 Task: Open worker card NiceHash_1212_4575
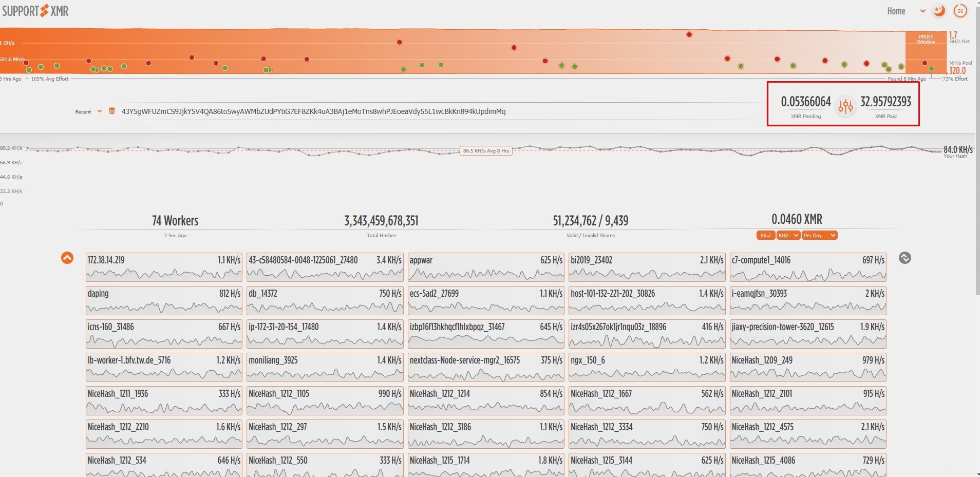[x=808, y=433]
